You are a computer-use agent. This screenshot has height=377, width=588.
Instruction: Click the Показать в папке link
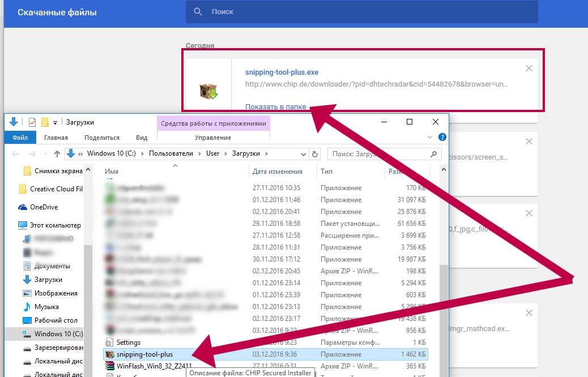click(275, 106)
